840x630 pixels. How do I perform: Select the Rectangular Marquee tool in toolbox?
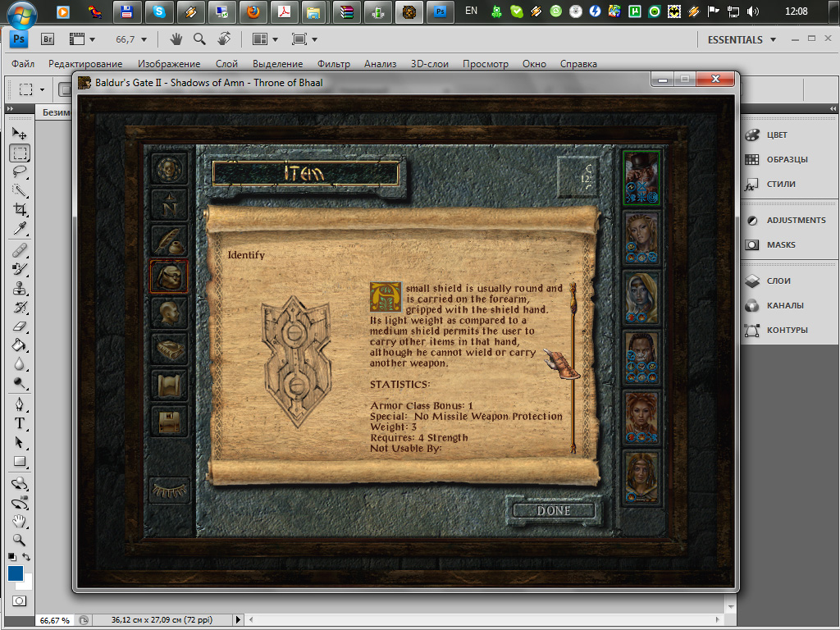20,153
